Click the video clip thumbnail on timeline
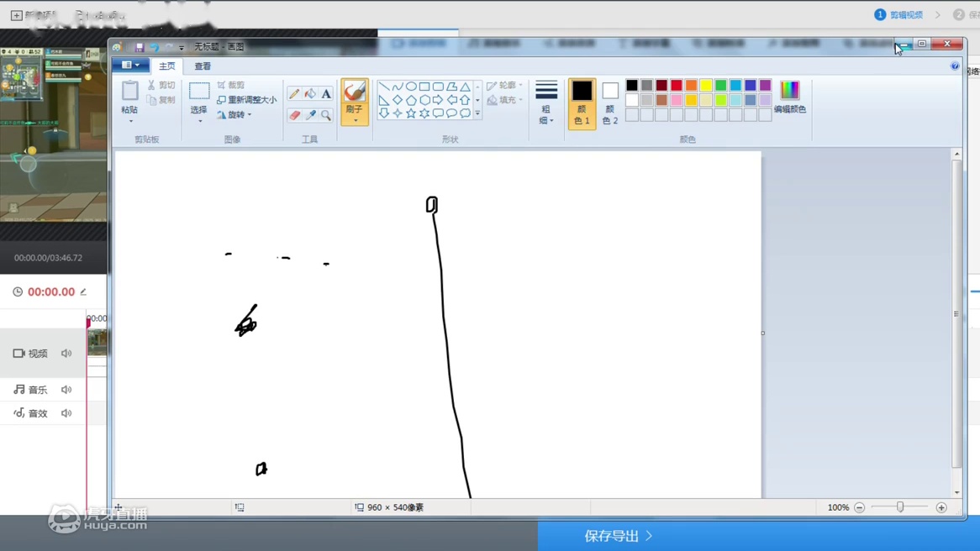Screen dimensions: 980x551 coord(97,343)
